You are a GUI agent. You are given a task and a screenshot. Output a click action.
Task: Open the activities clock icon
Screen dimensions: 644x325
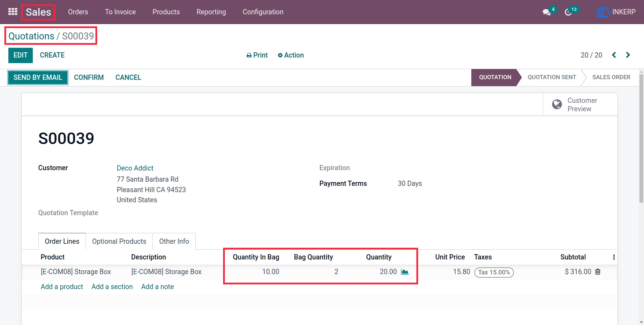click(568, 12)
